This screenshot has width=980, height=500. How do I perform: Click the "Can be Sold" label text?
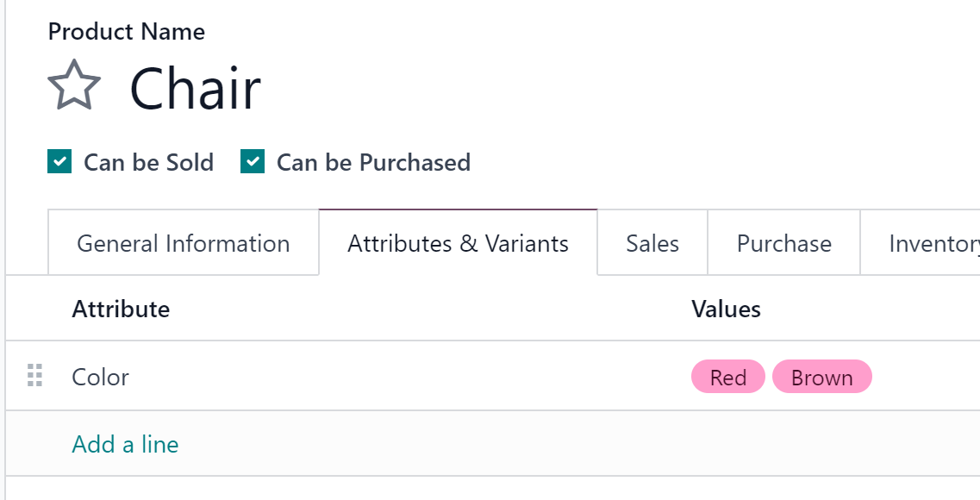pos(149,162)
